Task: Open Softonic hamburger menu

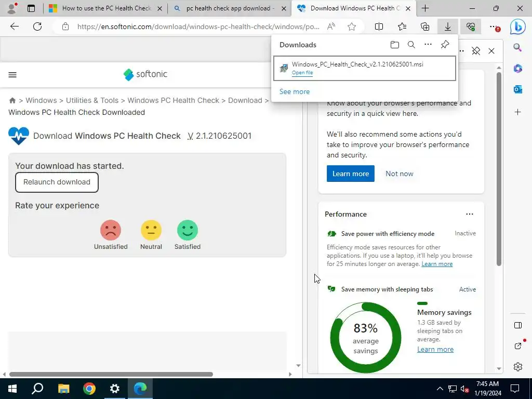Action: 12,75
